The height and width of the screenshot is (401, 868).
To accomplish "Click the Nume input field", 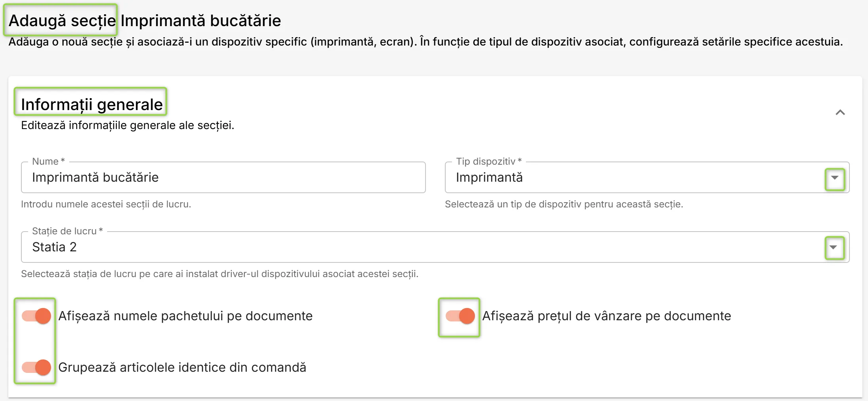I will [x=223, y=177].
